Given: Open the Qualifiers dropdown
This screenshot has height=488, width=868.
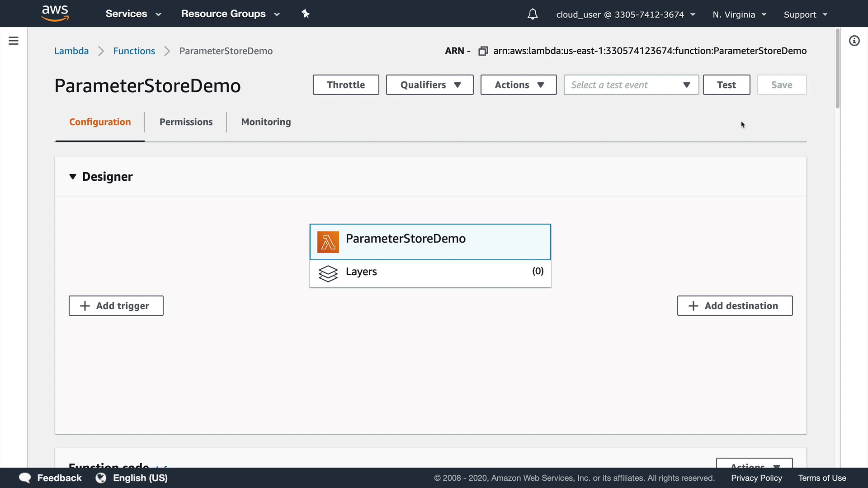Looking at the screenshot, I should 429,84.
